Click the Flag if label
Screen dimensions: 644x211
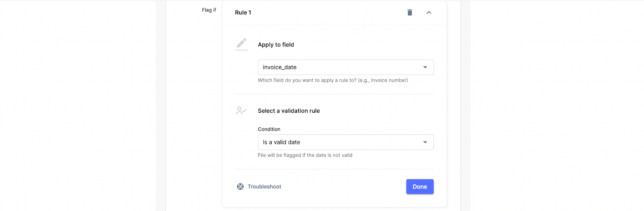[x=209, y=10]
